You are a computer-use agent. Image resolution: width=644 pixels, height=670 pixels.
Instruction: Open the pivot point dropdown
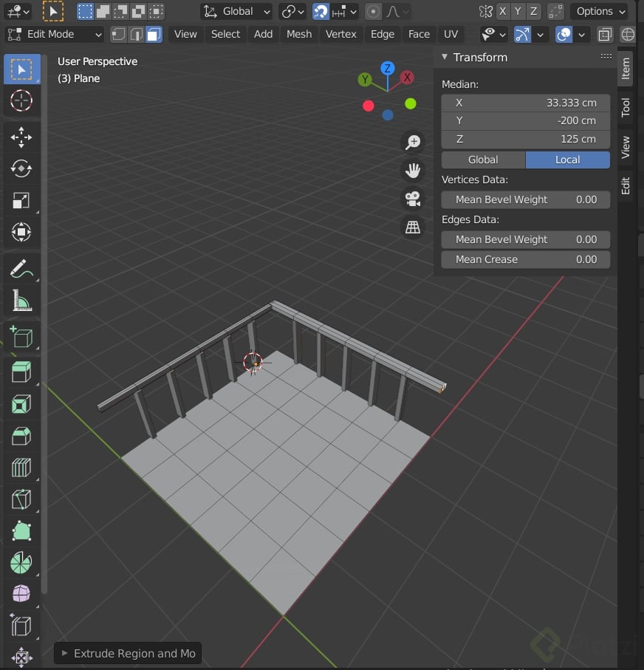tap(292, 11)
